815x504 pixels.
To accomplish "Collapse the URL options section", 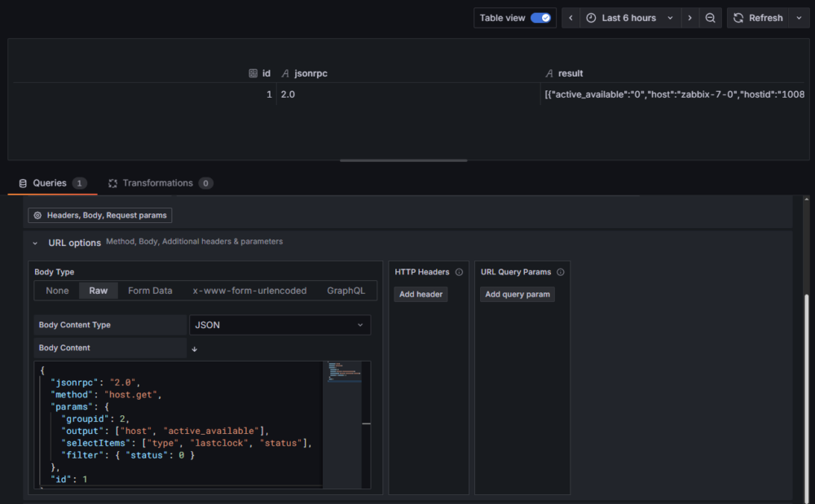I will [x=35, y=243].
